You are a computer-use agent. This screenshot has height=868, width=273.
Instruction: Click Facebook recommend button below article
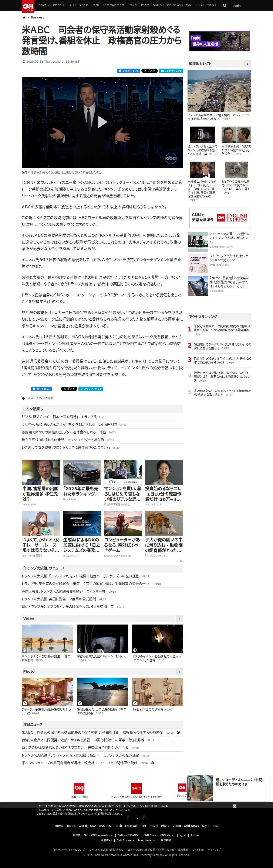[41, 389]
